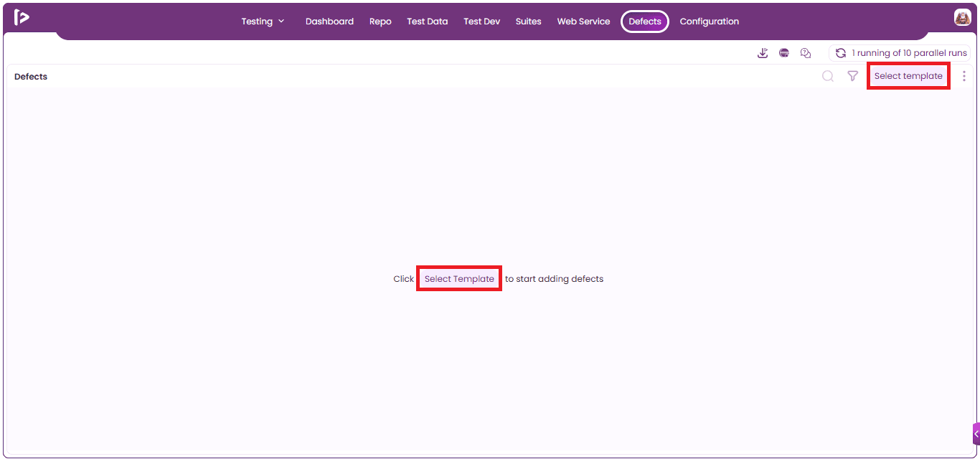Navigate to the Suites tab
The width and height of the screenshot is (980, 459).
point(528,22)
